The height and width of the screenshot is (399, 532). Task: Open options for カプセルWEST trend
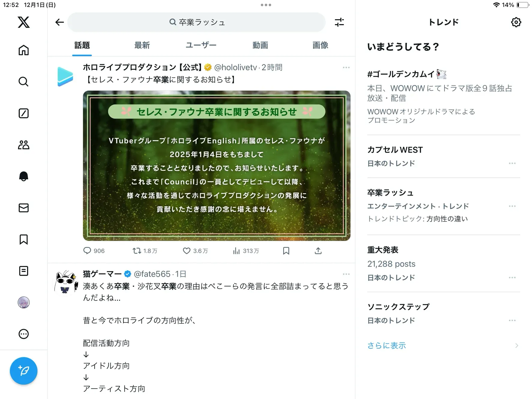coord(512,163)
